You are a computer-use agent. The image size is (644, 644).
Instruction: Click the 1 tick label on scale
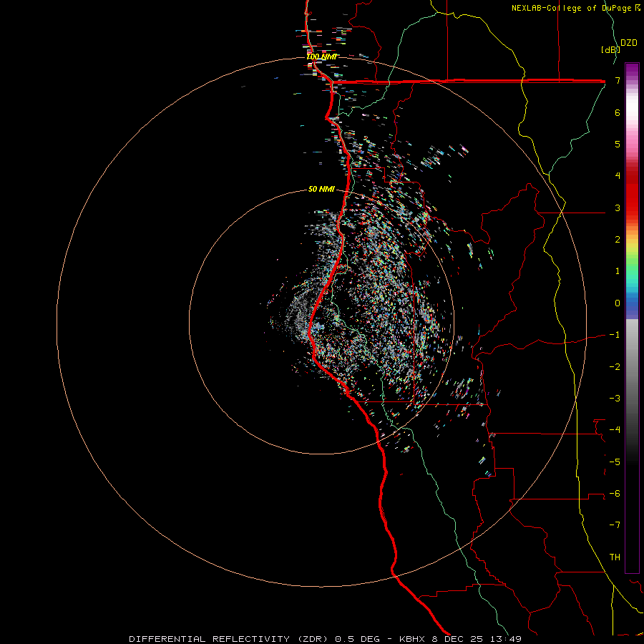pos(618,271)
